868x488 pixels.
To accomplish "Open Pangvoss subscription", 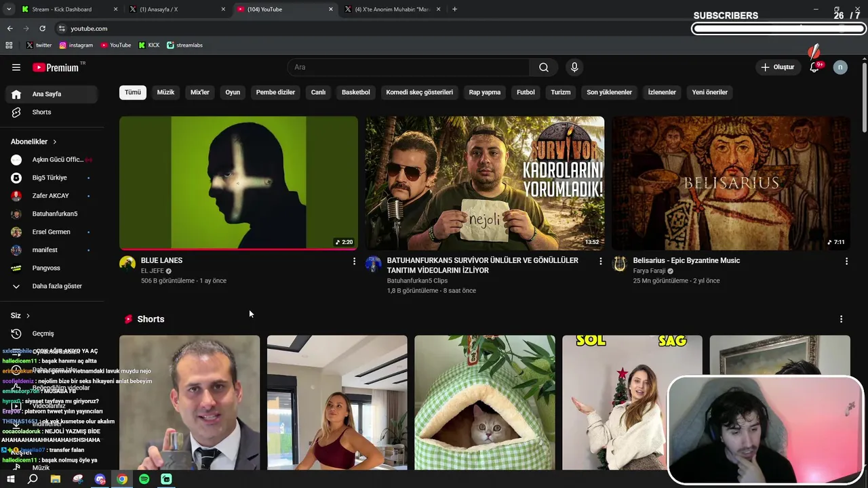I will (52, 268).
